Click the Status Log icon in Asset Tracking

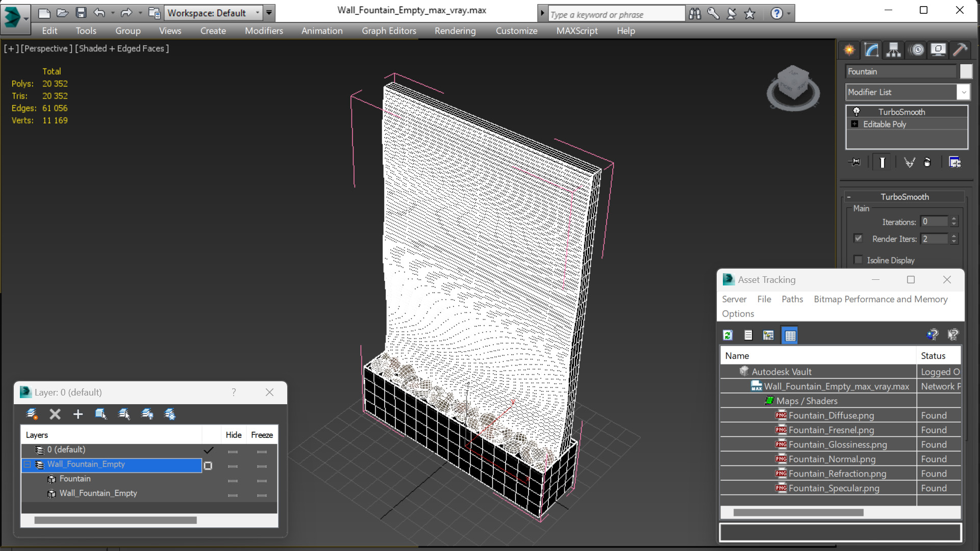click(x=748, y=335)
